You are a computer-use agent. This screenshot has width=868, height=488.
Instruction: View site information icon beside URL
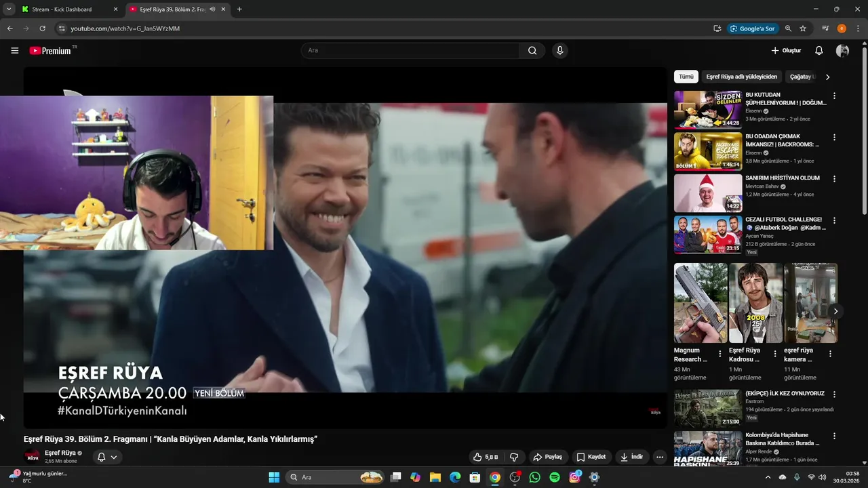coord(61,28)
